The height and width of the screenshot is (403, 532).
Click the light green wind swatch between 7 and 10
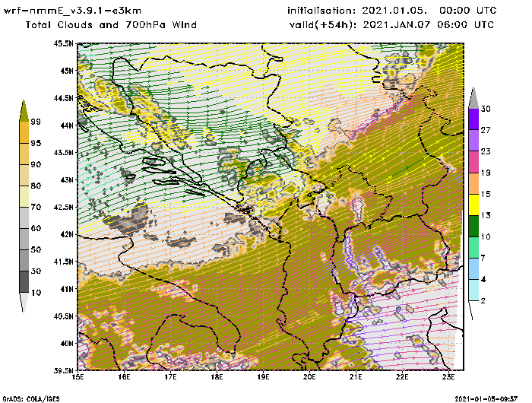[473, 248]
